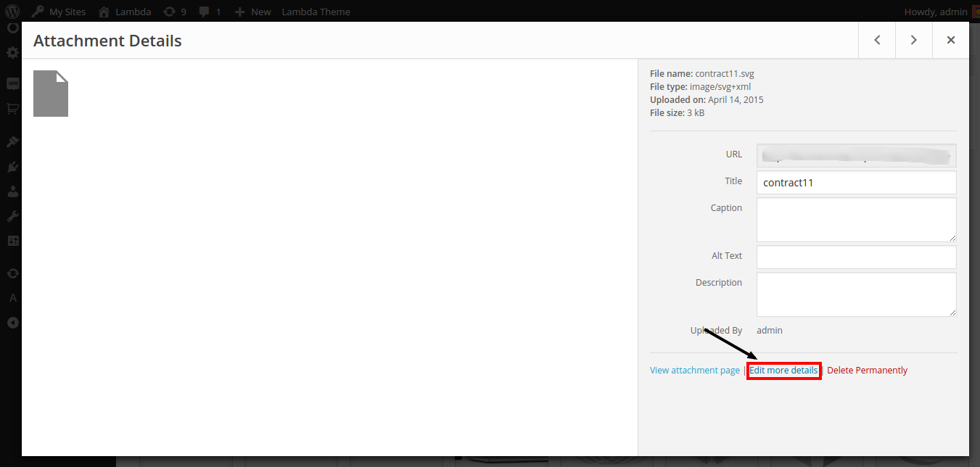Click the Description field label
This screenshot has height=467, width=980.
pos(719,283)
